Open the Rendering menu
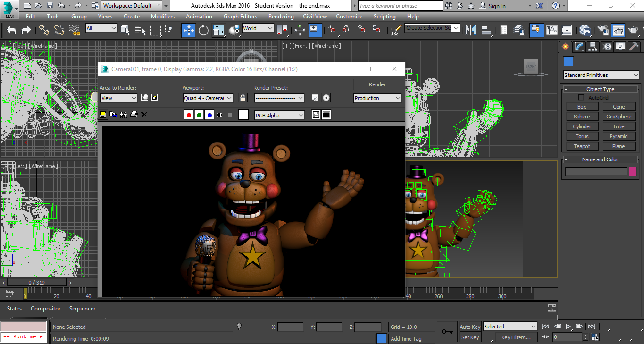Image resolution: width=644 pixels, height=344 pixels. click(281, 16)
